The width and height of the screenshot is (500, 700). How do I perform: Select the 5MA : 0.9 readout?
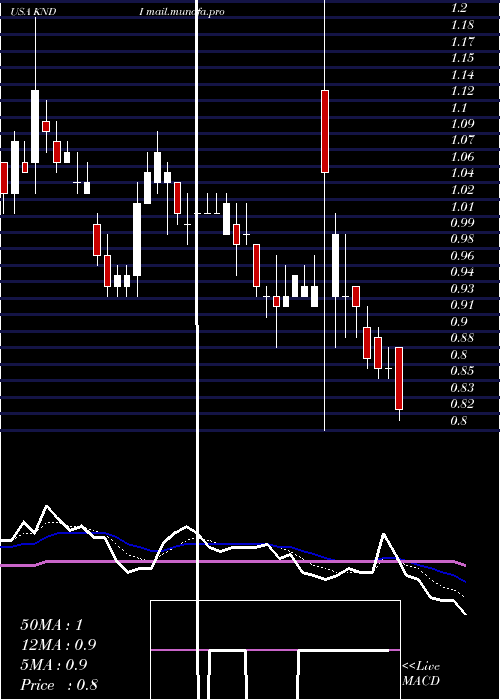click(55, 665)
